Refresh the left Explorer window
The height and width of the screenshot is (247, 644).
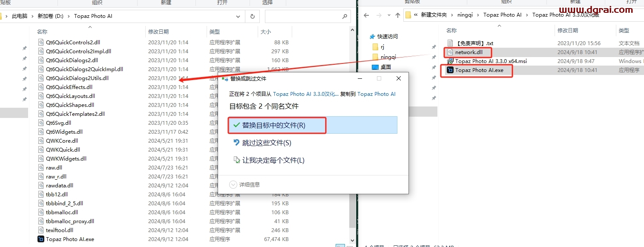(252, 16)
